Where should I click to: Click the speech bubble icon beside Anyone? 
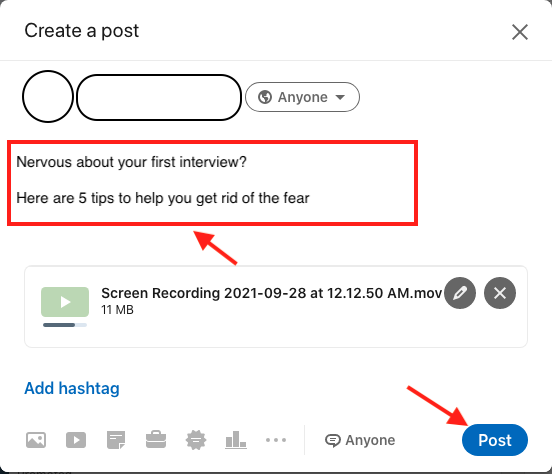click(333, 440)
